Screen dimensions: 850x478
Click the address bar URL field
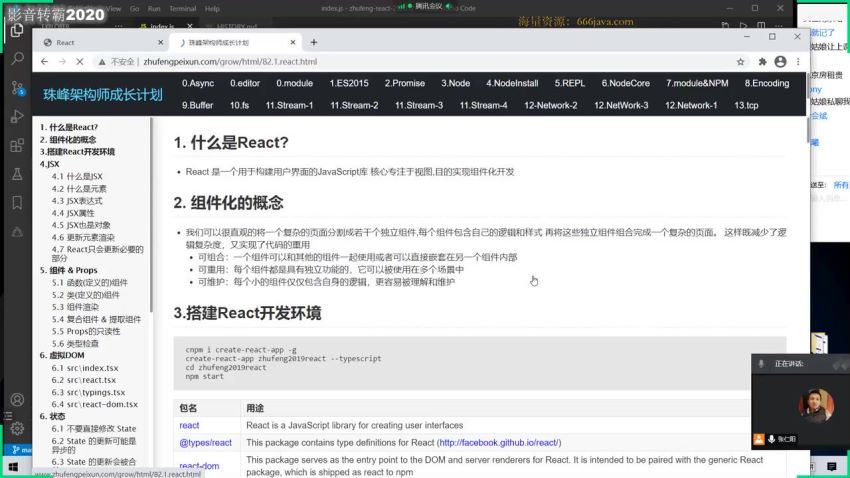412,62
